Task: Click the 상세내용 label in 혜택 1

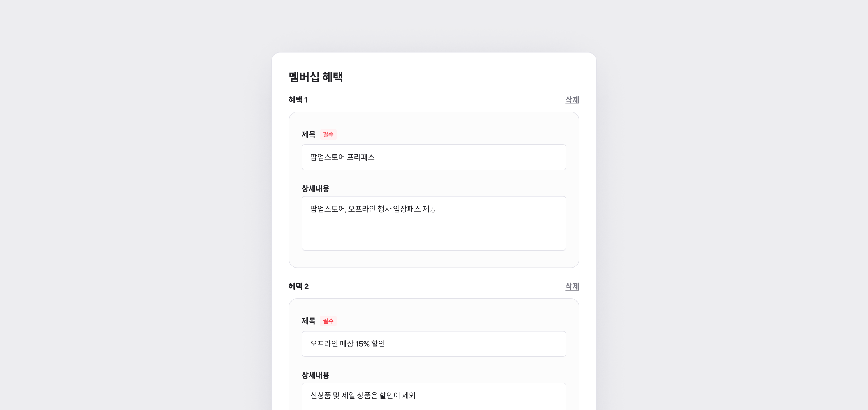Action: pos(315,189)
